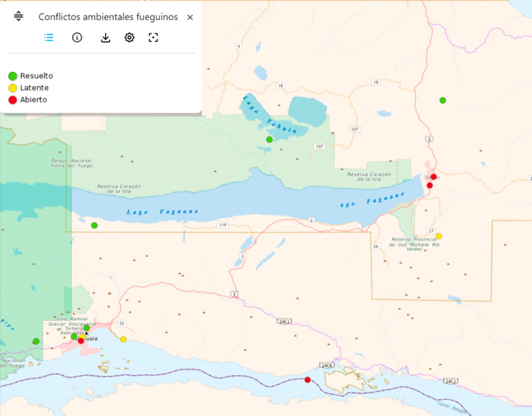Collapse the layer panel with the expander icon
The width and height of the screenshot is (532, 416).
(19, 17)
